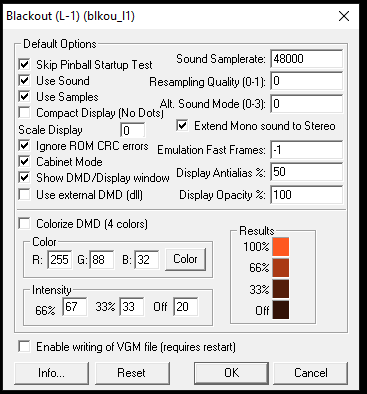The image size is (367, 394).
Task: Click the Resampling Quality input field
Action: click(x=306, y=81)
